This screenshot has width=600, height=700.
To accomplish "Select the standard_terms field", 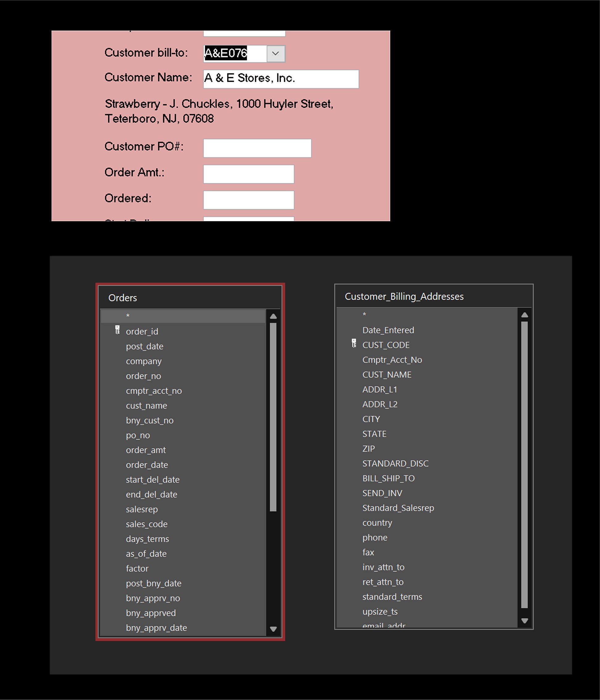I will coord(427,597).
